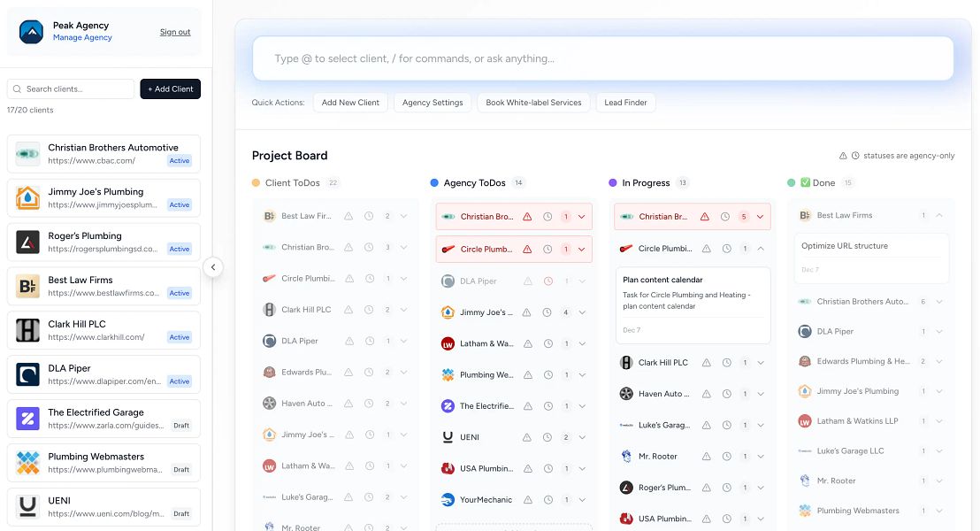This screenshot has height=531, width=980.
Task: Click the Add New Client quick action
Action: click(x=350, y=103)
